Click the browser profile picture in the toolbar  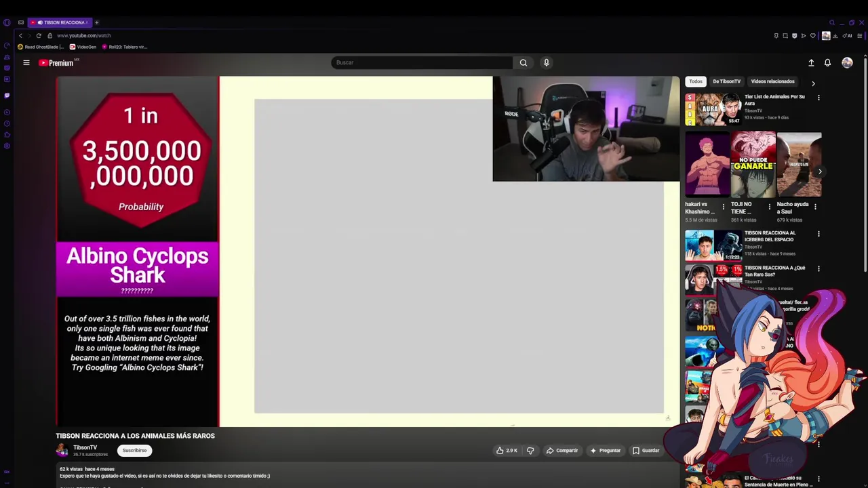(x=825, y=36)
